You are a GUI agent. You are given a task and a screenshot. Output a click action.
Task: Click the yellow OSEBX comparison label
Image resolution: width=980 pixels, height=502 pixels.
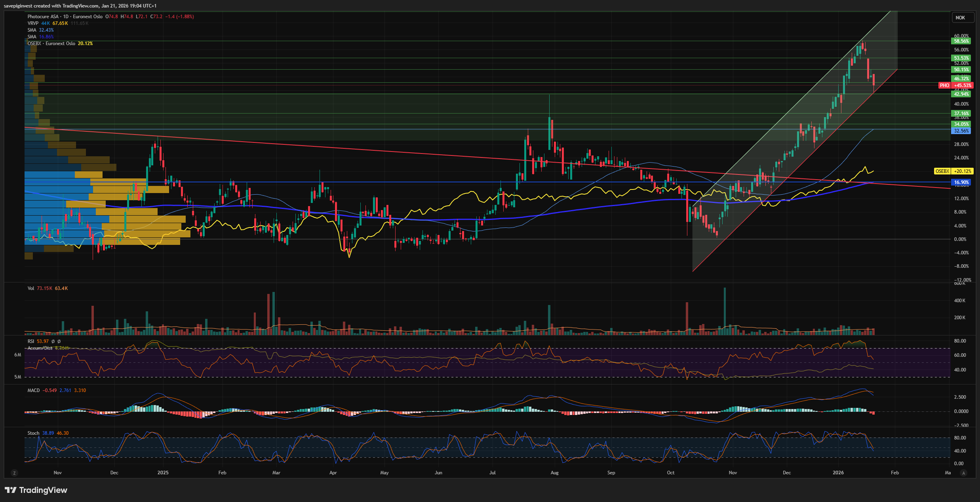tap(942, 171)
